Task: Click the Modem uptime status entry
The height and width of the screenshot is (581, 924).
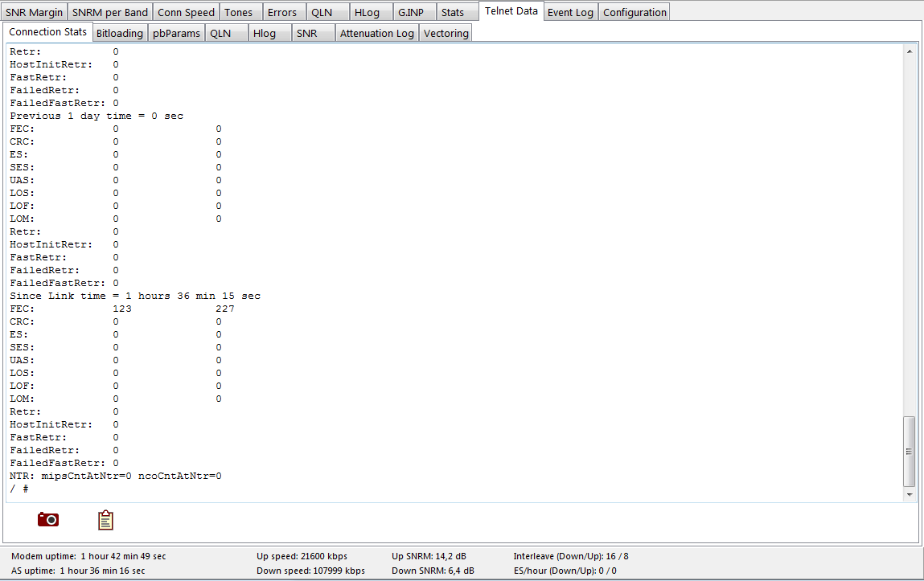Action: [x=88, y=556]
